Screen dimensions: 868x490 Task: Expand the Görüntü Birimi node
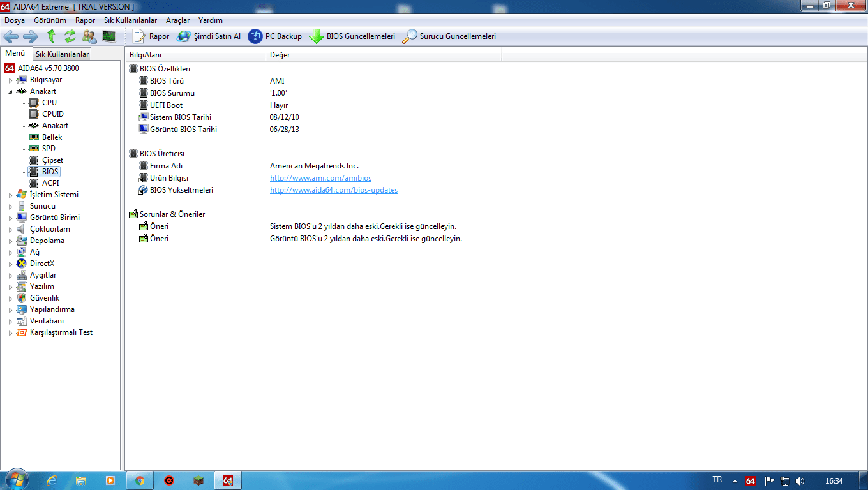click(10, 218)
